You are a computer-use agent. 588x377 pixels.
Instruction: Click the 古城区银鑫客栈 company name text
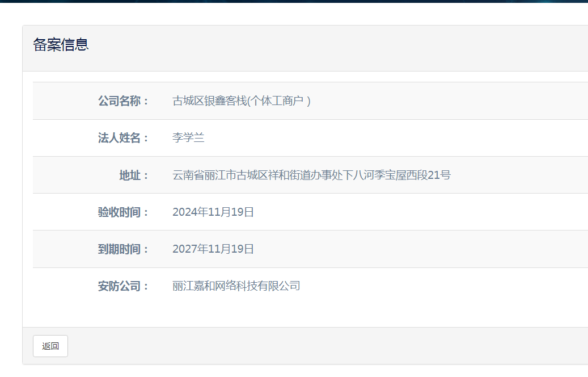(x=210, y=101)
